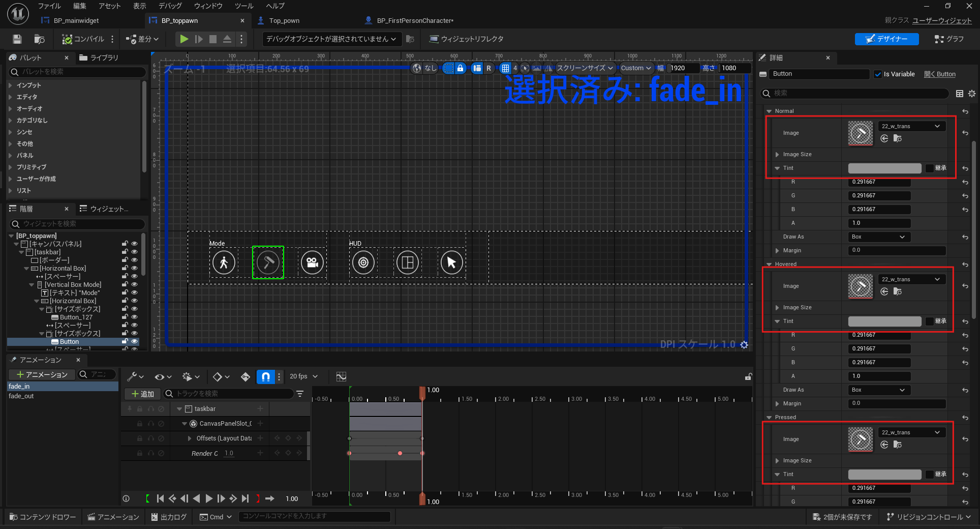Click the add Animation button
This screenshot has height=529, width=980.
(x=42, y=375)
